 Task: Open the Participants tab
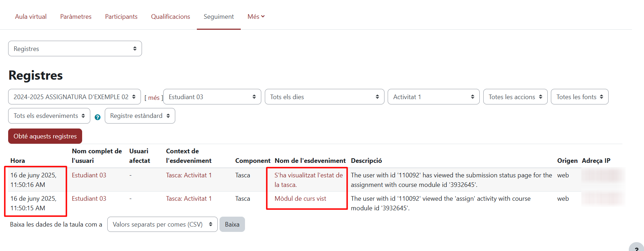pyautogui.click(x=121, y=17)
